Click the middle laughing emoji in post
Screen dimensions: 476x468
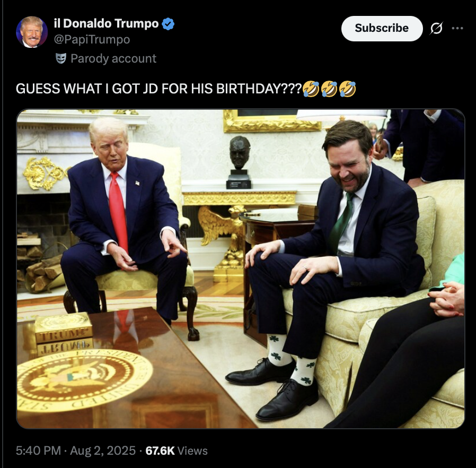[329, 89]
